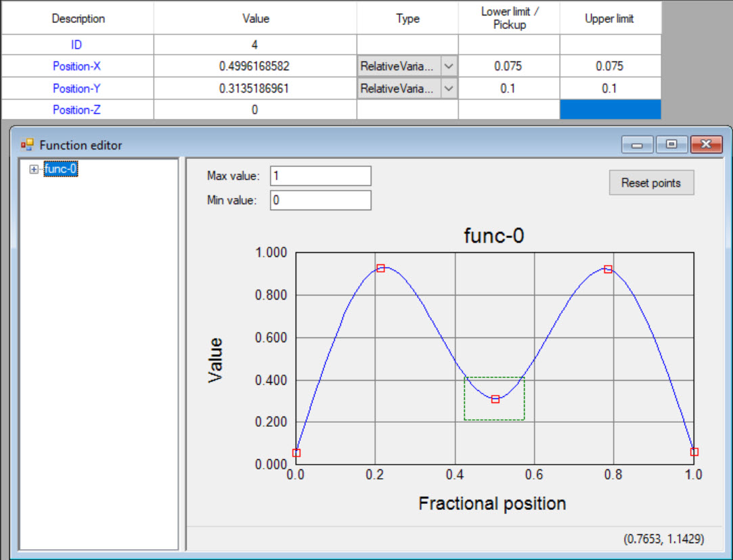Select the middle control point in green box
Image resolution: width=733 pixels, height=560 pixels.
pyautogui.click(x=495, y=399)
